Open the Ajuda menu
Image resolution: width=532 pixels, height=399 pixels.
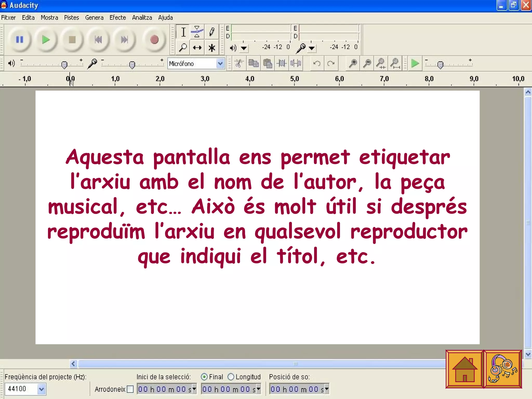165,17
